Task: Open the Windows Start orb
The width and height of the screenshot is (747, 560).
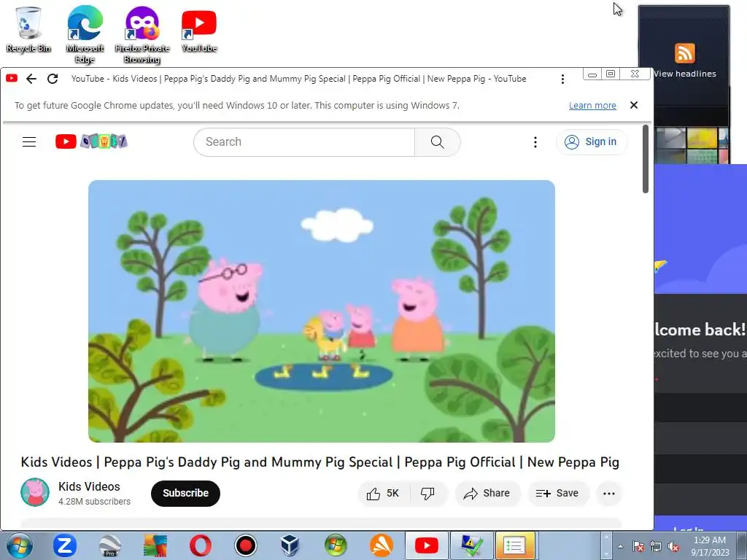Action: point(20,545)
